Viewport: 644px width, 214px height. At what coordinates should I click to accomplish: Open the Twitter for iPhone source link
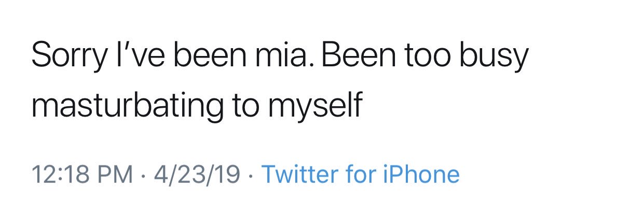coord(360,174)
